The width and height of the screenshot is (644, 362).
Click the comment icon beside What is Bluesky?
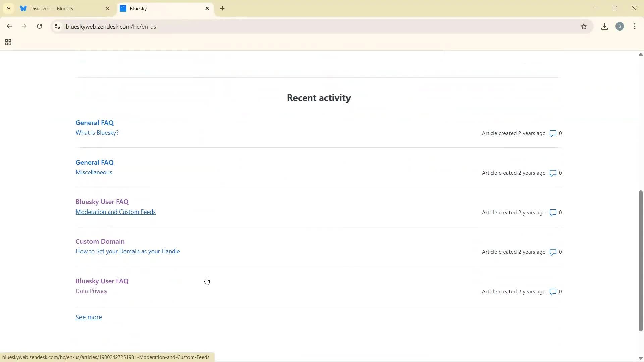tap(553, 133)
